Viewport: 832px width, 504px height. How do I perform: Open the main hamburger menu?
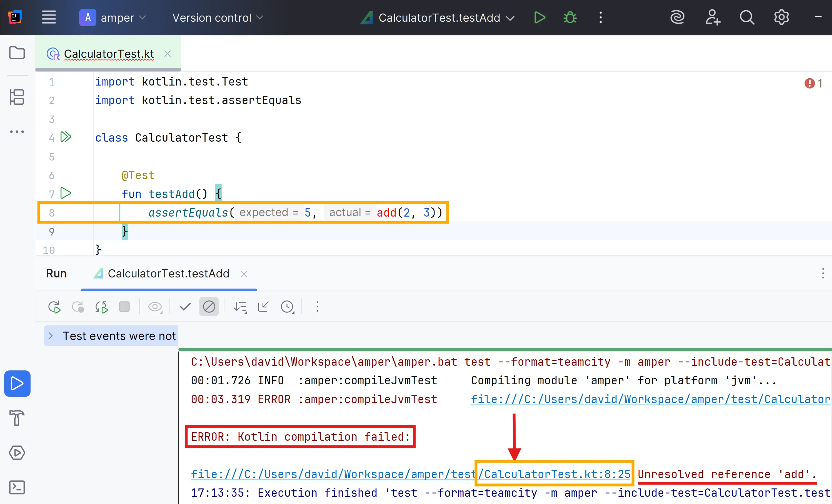click(x=49, y=17)
